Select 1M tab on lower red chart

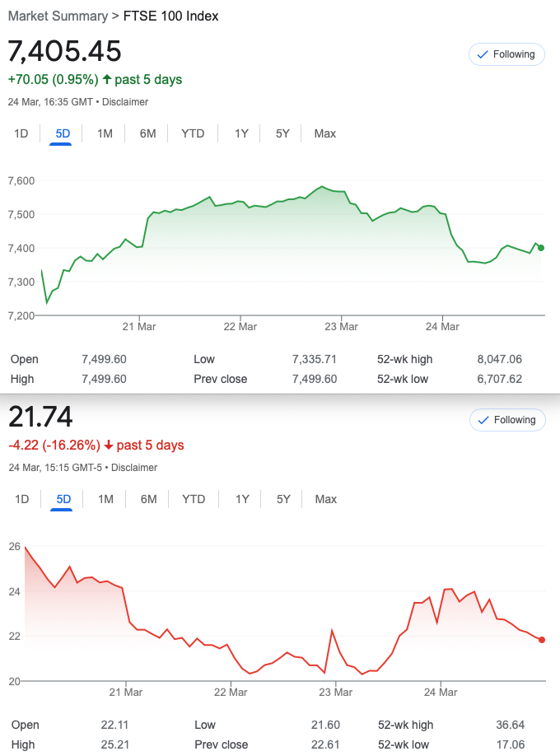[x=105, y=499]
